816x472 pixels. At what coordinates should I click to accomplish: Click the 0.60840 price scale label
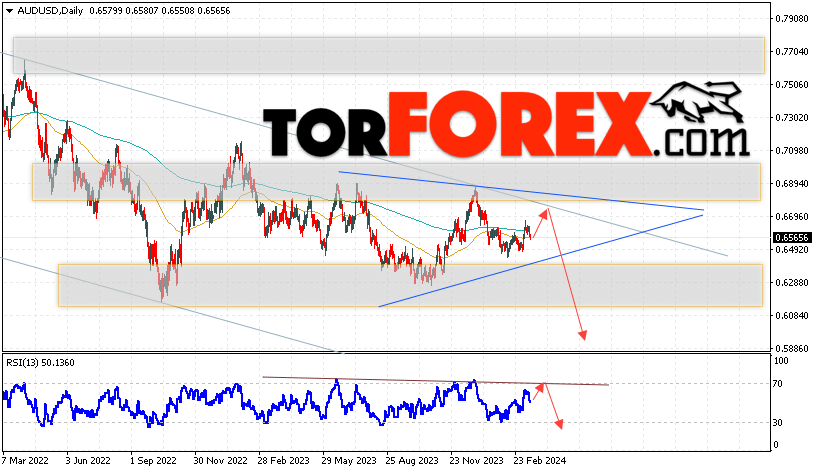(792, 316)
